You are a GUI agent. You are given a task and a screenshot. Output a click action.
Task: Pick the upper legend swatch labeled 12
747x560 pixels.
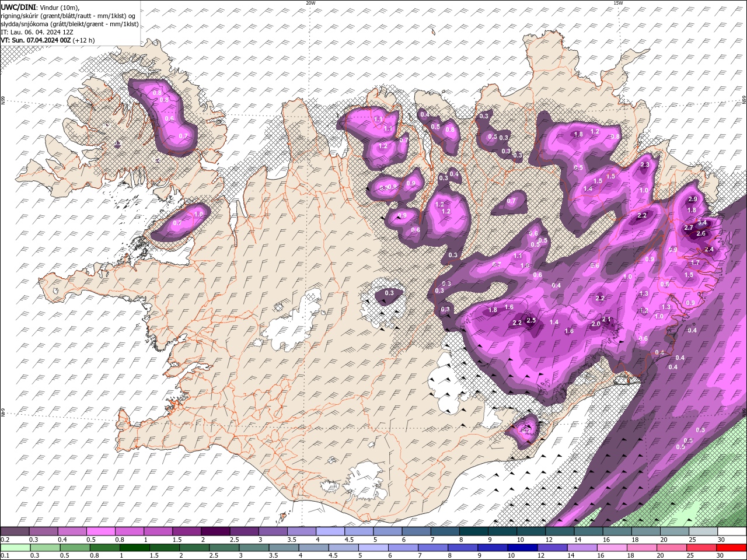coord(560,531)
